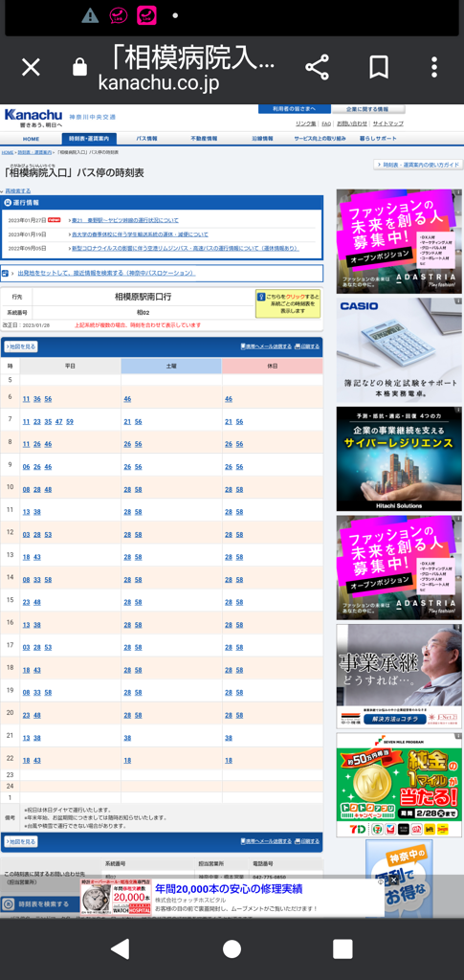Open the 不動産情報 navigation tab

point(204,139)
